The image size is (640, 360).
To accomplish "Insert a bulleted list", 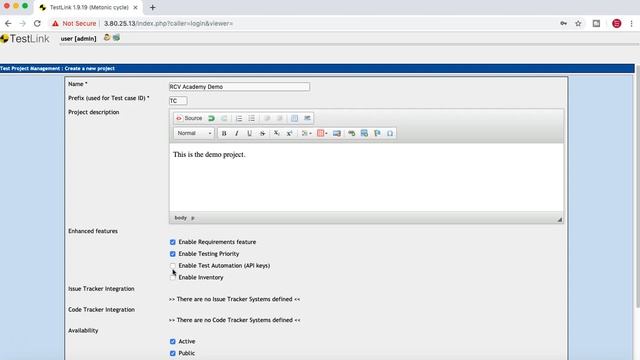I will 251,118.
